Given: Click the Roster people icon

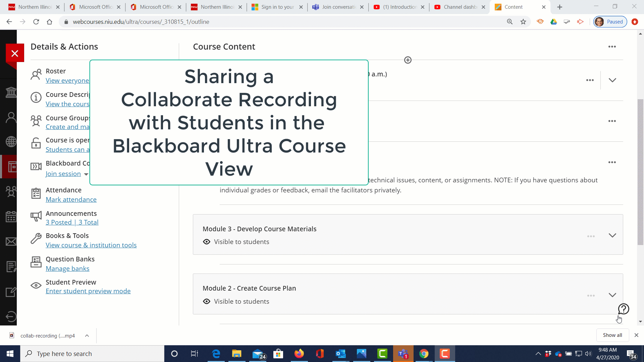Looking at the screenshot, I should click(36, 74).
